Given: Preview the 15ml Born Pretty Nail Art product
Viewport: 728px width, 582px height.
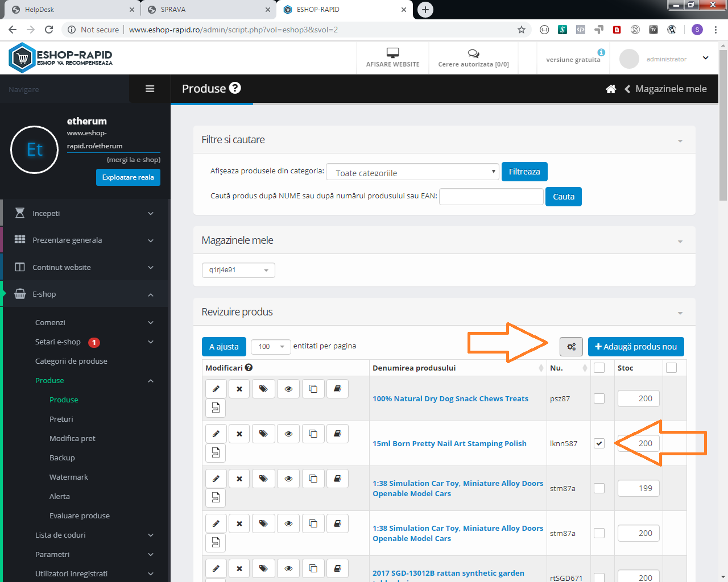Looking at the screenshot, I should coord(288,434).
